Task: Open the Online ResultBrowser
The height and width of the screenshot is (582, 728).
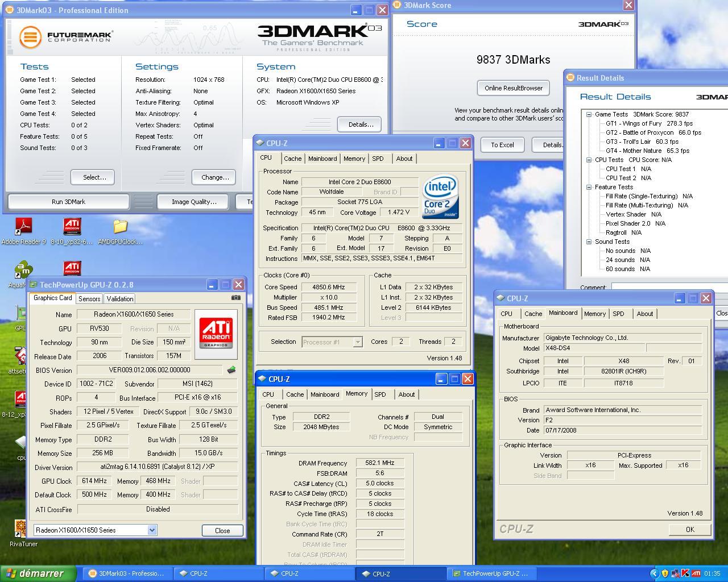Action: pyautogui.click(x=513, y=88)
